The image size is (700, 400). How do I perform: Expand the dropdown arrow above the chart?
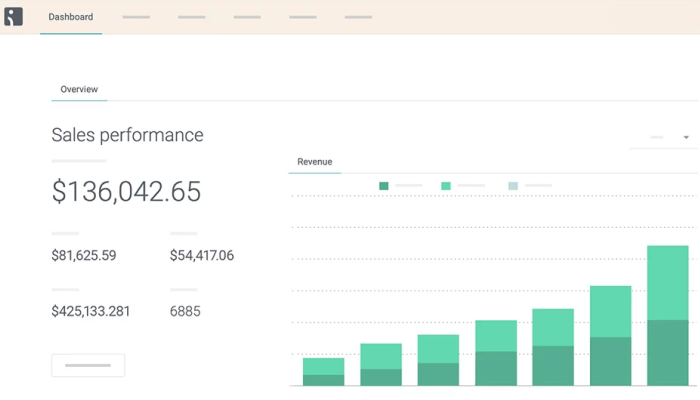pos(686,137)
